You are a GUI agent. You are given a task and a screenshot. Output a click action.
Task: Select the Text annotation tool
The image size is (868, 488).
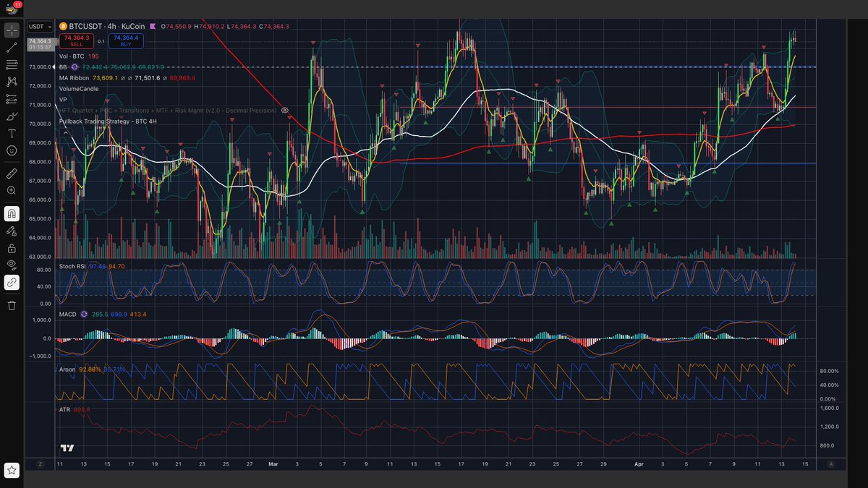coord(12,134)
